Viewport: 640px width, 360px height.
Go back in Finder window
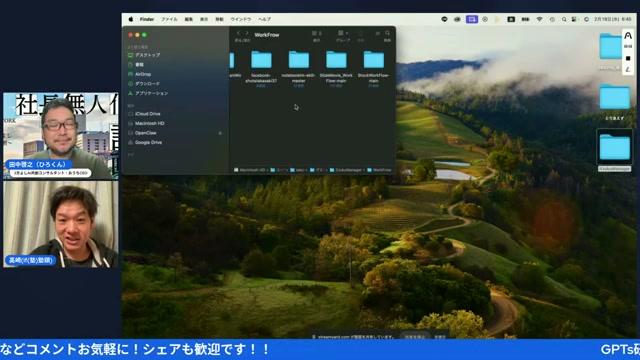(x=238, y=33)
